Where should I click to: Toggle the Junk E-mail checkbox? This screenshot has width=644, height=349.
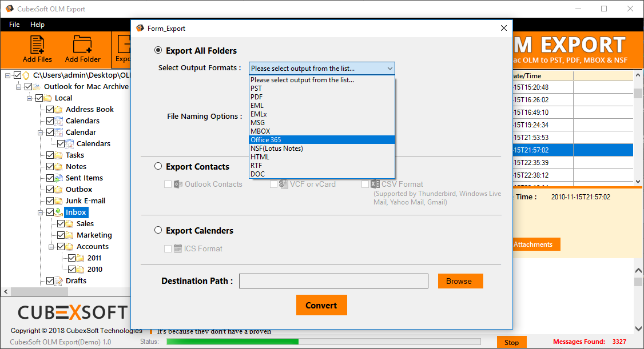(x=50, y=201)
